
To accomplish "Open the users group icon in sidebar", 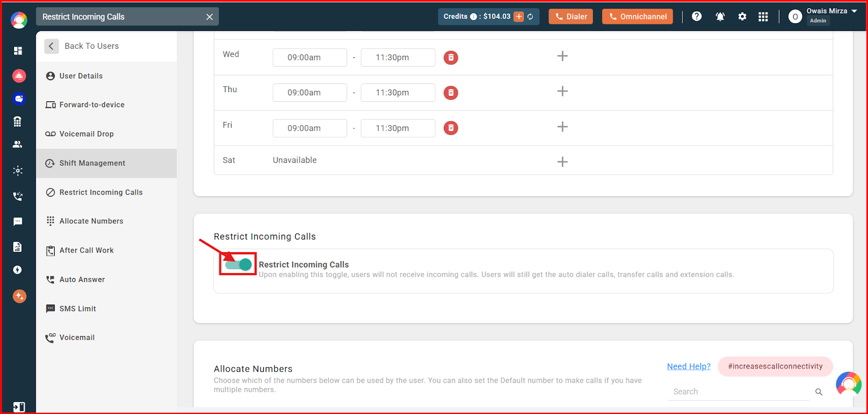I will [x=17, y=145].
